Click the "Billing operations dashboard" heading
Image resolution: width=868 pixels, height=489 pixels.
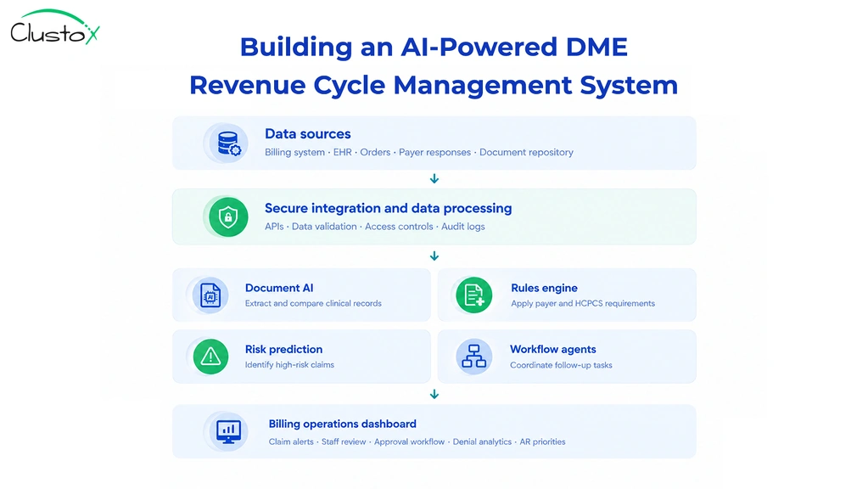point(343,424)
